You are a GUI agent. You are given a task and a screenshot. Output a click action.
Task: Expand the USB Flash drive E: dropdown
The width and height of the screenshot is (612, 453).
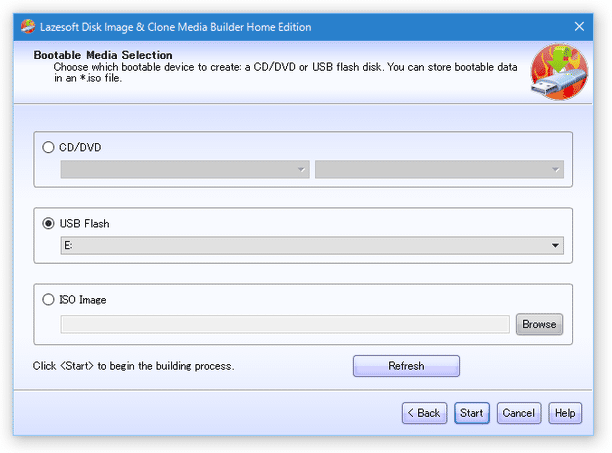click(x=312, y=245)
